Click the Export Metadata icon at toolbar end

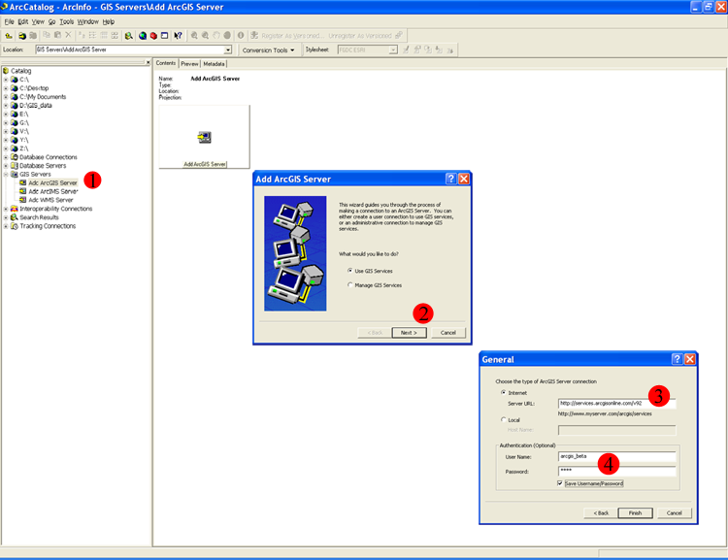(x=449, y=49)
